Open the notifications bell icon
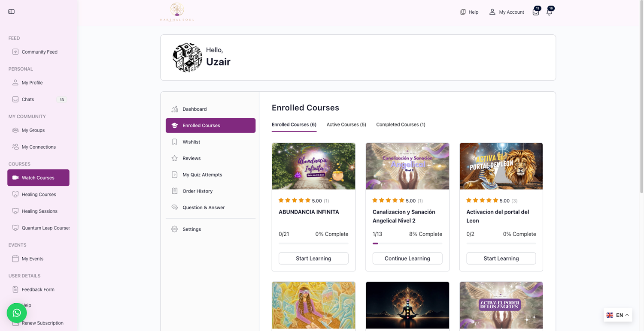Screen dimensions: 644x331 click(x=549, y=12)
